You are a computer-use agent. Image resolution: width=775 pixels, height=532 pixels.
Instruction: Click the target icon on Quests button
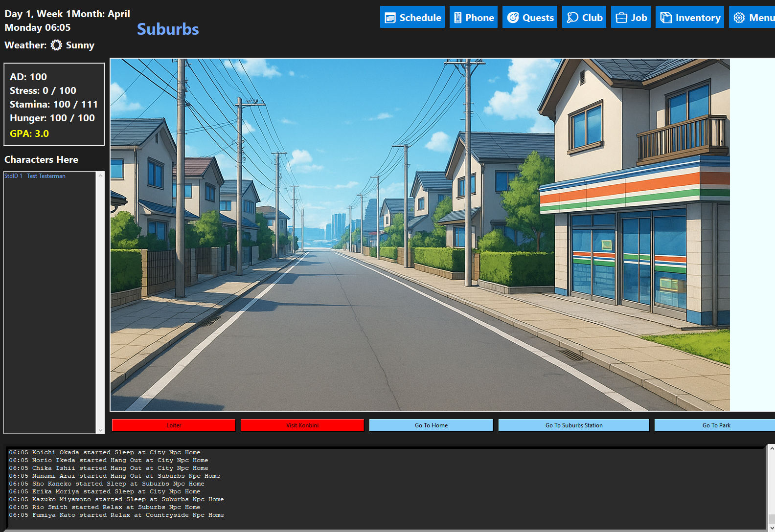tap(513, 18)
